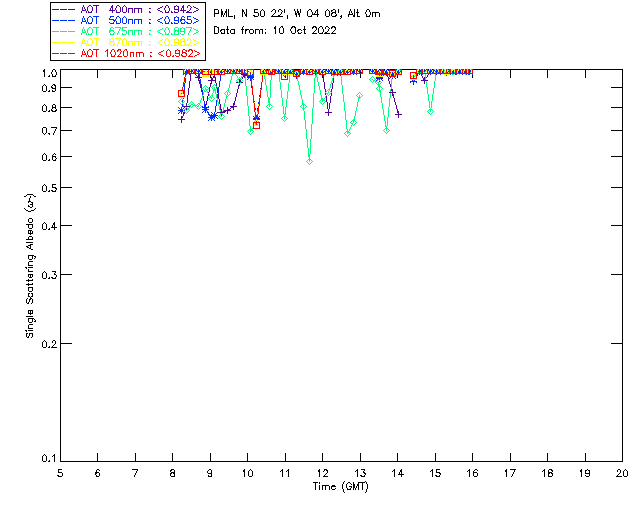This screenshot has height=512, width=640.
Task: Click the lowest green diamond data point near 0.6
Action: pos(309,162)
